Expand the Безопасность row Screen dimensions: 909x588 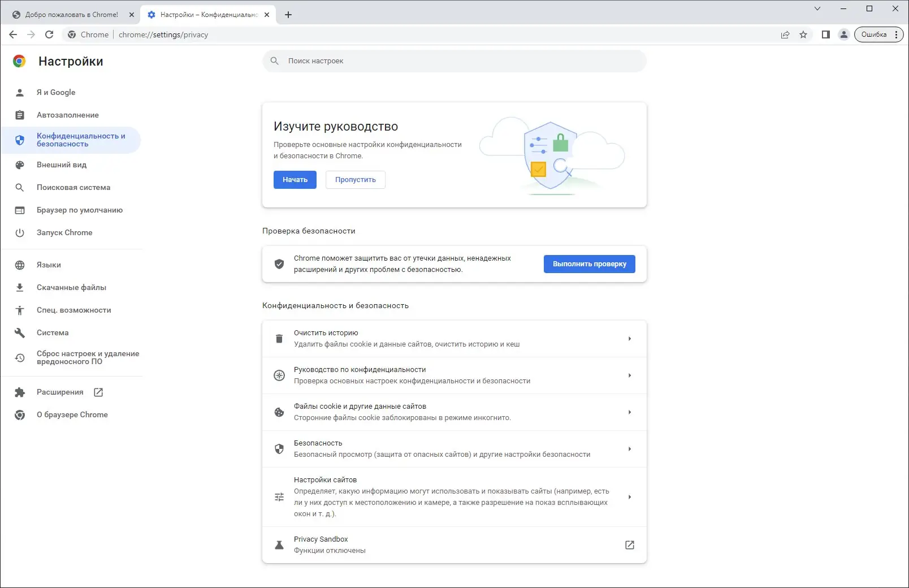630,449
